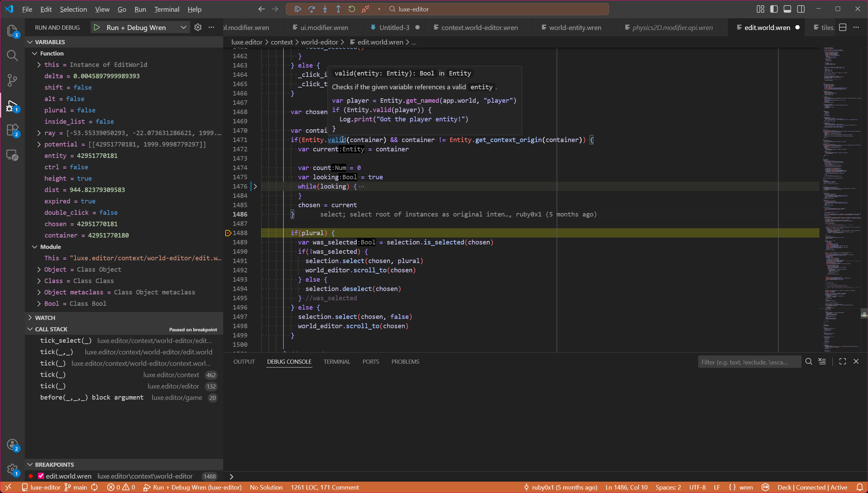
Task: Click the Step Over debug icon
Action: point(312,9)
